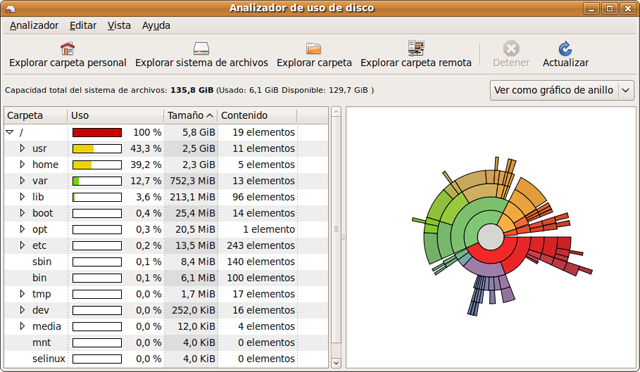This screenshot has height=372, width=640.
Task: Click the Actualizar refresh icon
Action: [x=565, y=49]
